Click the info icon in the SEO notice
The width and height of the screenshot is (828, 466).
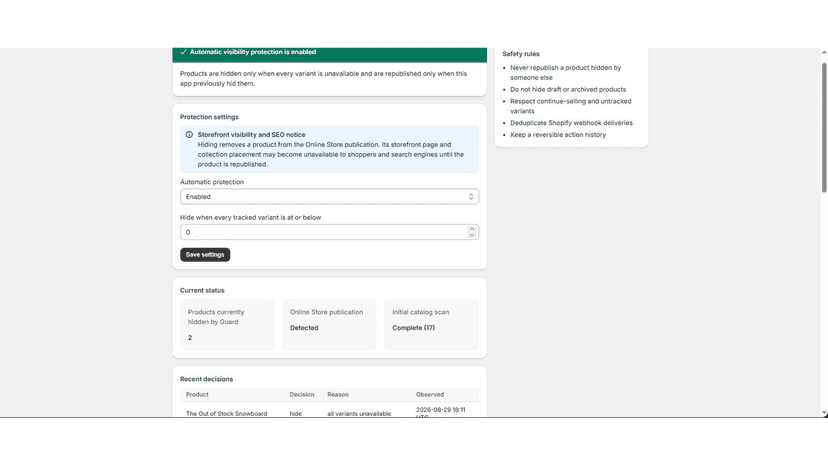189,135
